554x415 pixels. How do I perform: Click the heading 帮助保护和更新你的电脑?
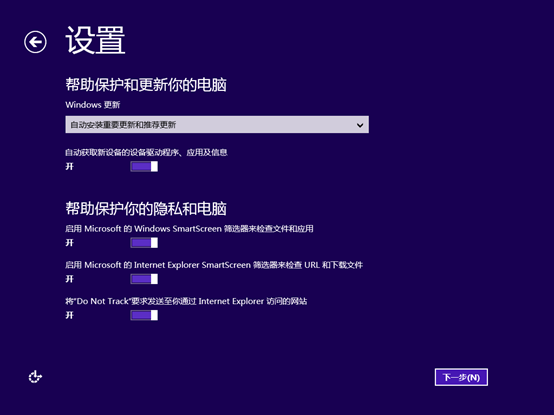click(146, 85)
